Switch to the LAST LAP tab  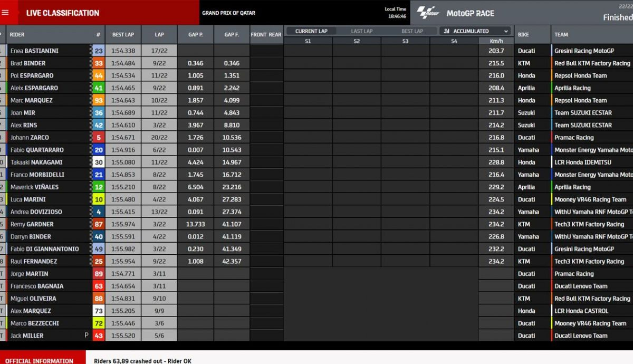pyautogui.click(x=362, y=31)
